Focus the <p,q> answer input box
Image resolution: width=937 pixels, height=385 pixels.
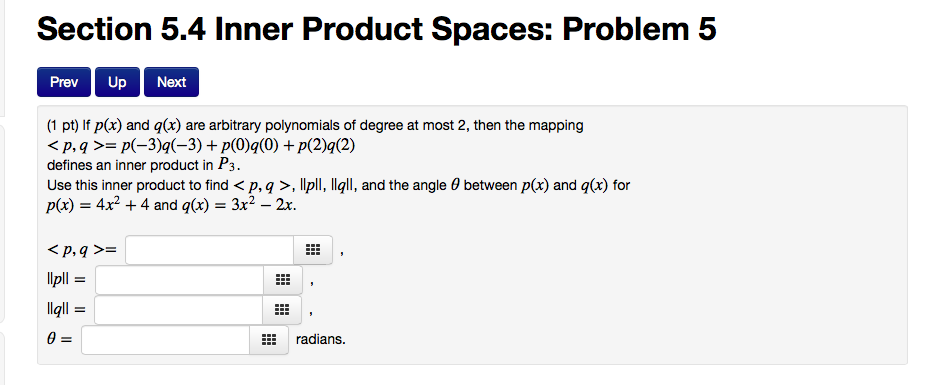(x=210, y=250)
